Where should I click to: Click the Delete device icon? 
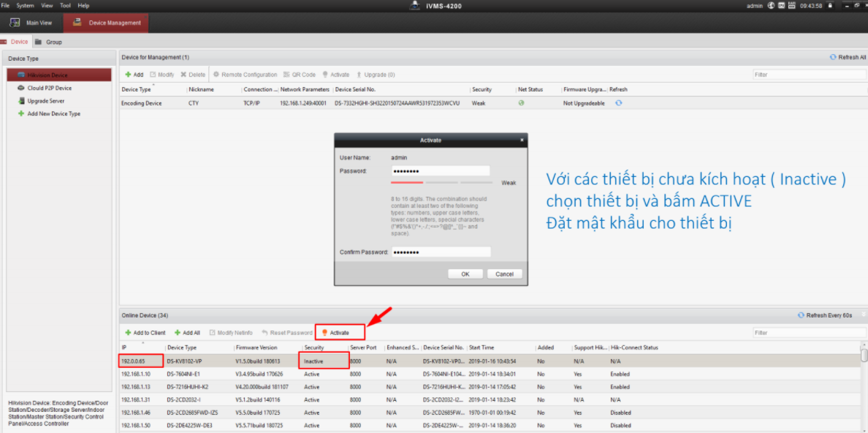[191, 74]
